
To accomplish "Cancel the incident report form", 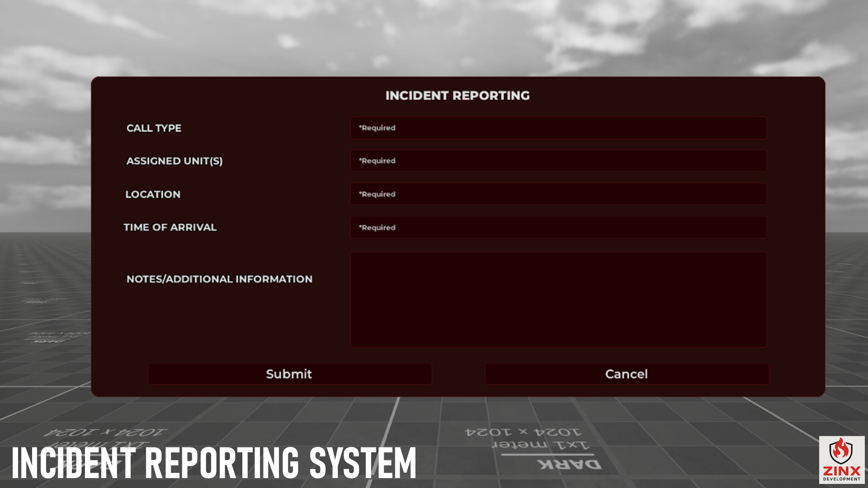I will coord(627,374).
